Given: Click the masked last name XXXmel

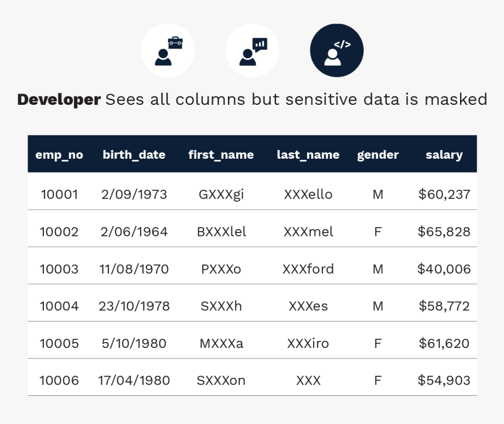Looking at the screenshot, I should [308, 232].
